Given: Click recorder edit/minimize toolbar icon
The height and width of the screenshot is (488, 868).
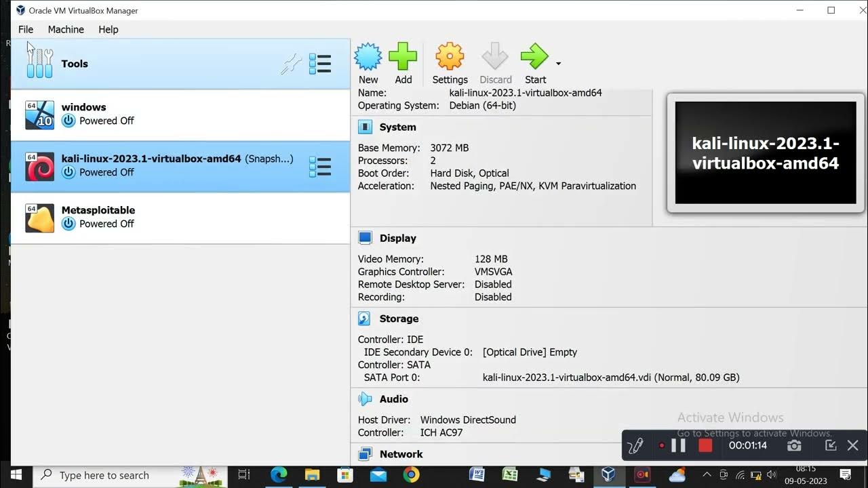Looking at the screenshot, I should 830,445.
